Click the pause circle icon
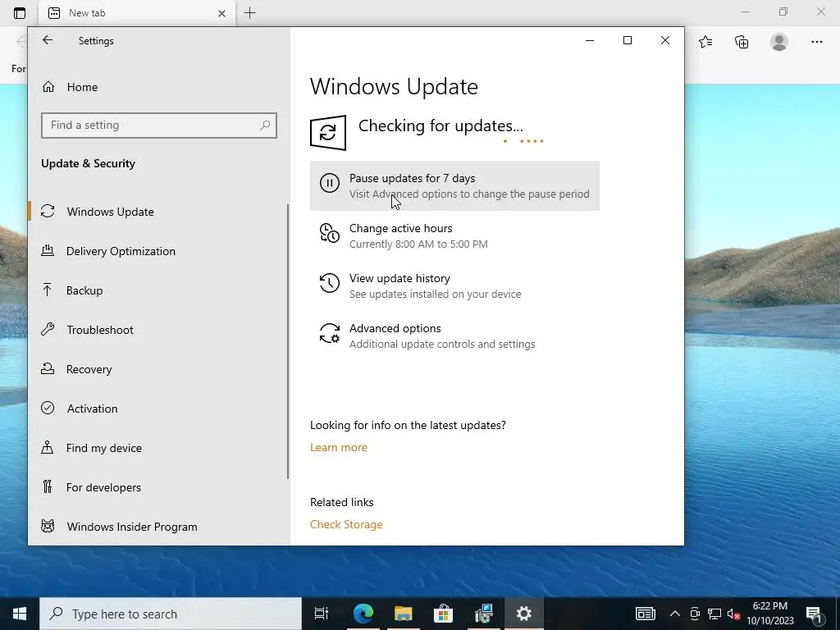This screenshot has width=840, height=630. coord(330,183)
